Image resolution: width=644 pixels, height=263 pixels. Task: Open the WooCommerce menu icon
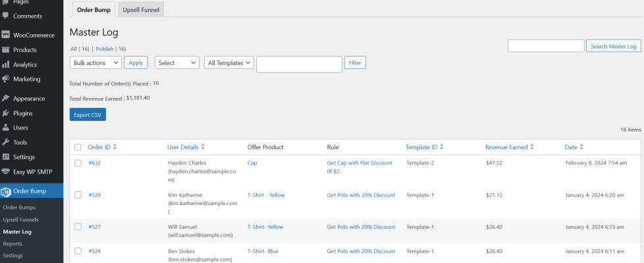point(6,35)
